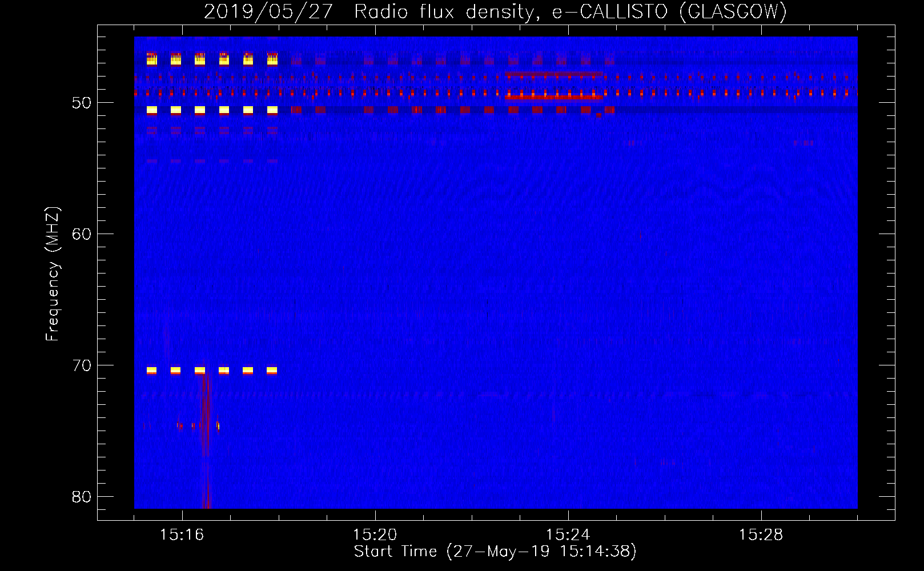Click the '50' frequency tick label
This screenshot has width=924, height=571.
pos(82,103)
